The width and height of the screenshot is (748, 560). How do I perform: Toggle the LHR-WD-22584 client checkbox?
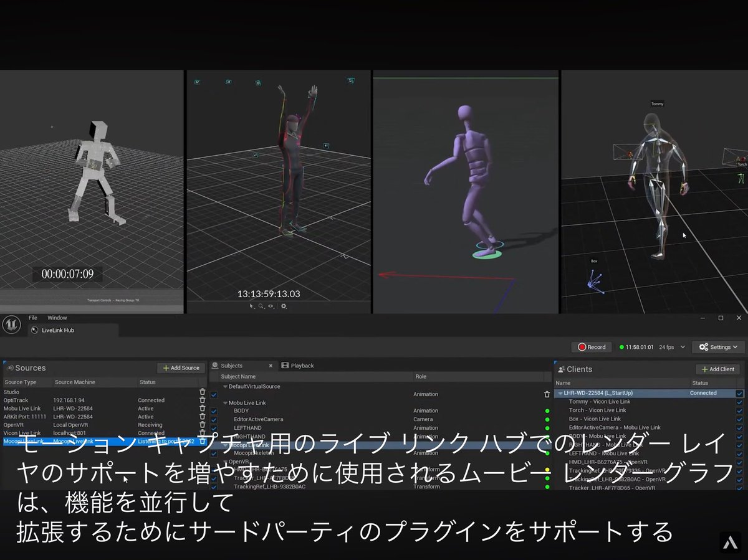[739, 393]
